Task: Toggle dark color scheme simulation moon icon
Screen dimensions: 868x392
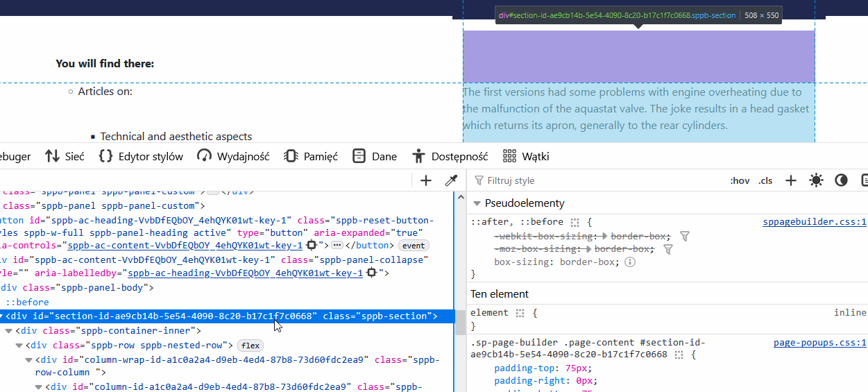Action: (841, 180)
